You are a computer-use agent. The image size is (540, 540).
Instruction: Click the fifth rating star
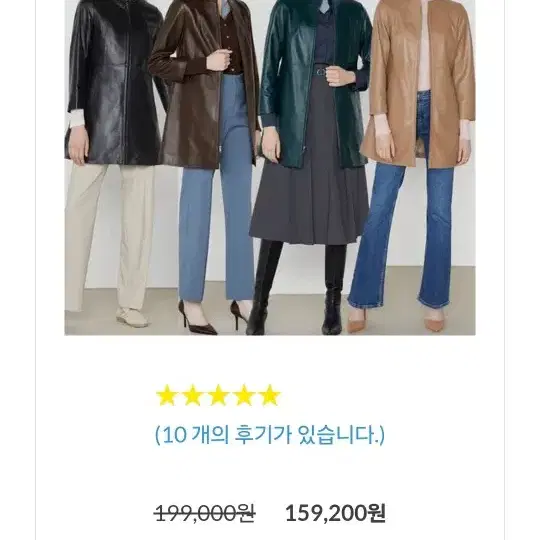point(270,395)
